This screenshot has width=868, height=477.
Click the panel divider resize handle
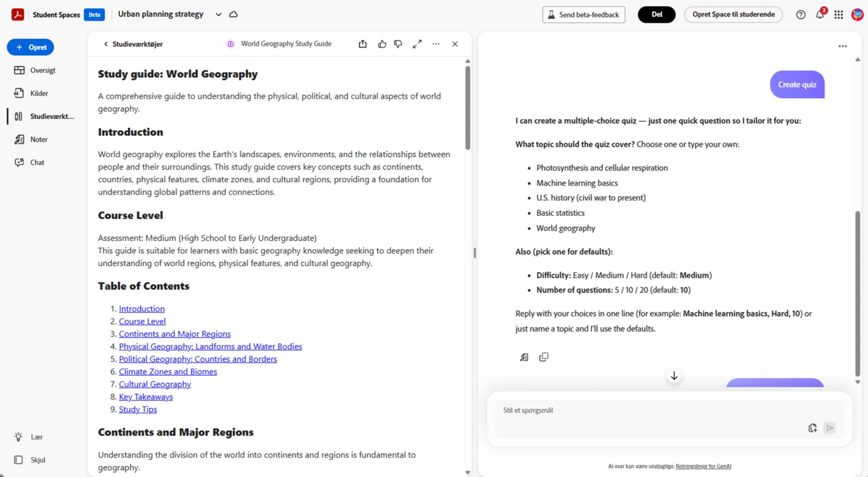pos(475,253)
